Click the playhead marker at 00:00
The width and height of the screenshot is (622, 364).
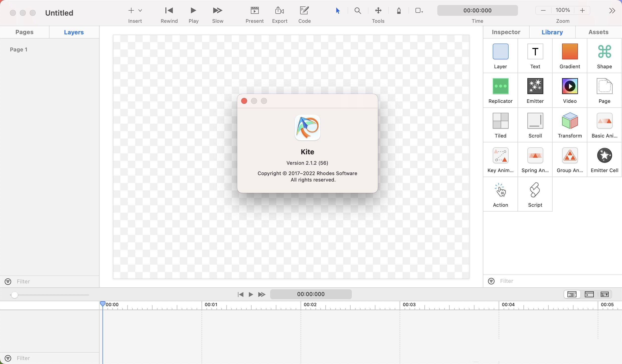(103, 304)
